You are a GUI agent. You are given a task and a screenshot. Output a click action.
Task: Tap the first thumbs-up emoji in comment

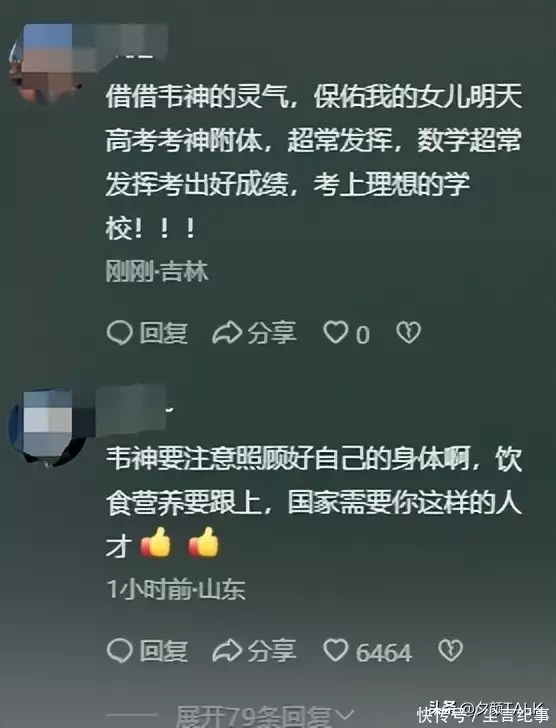coord(156,541)
